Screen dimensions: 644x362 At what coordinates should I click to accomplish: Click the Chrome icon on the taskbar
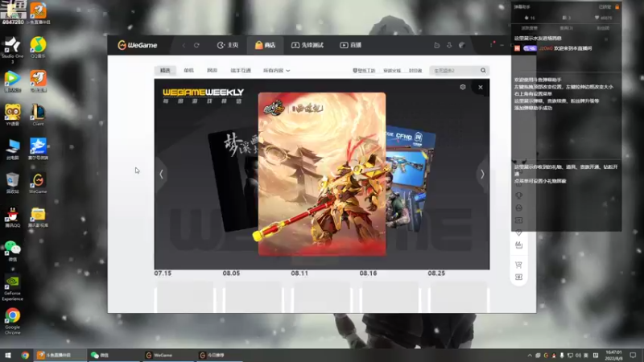[x=25, y=355]
